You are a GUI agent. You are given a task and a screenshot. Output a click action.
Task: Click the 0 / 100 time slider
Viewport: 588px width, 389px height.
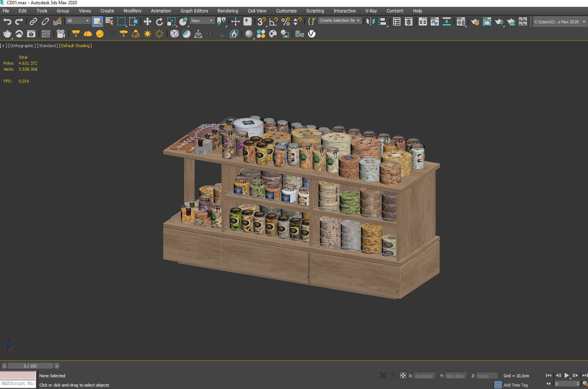tap(30, 366)
